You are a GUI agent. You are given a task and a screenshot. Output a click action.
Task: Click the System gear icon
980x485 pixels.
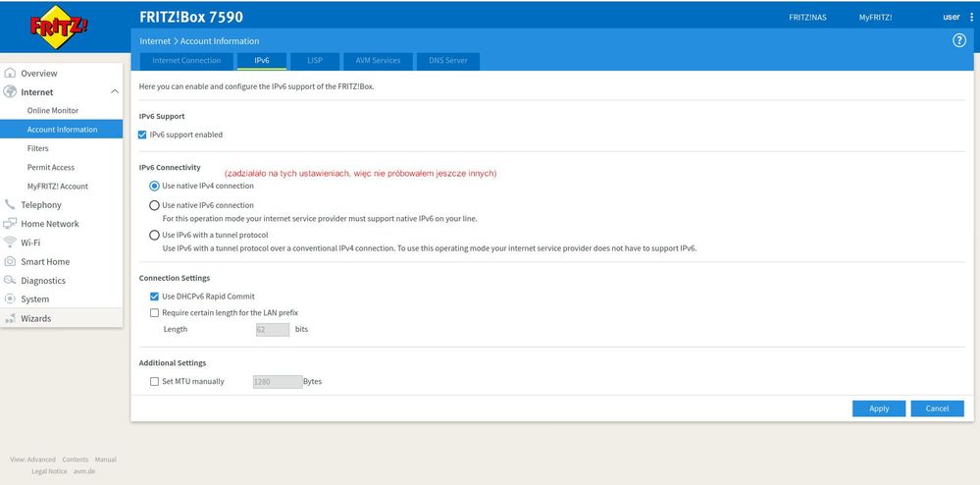coord(10,299)
